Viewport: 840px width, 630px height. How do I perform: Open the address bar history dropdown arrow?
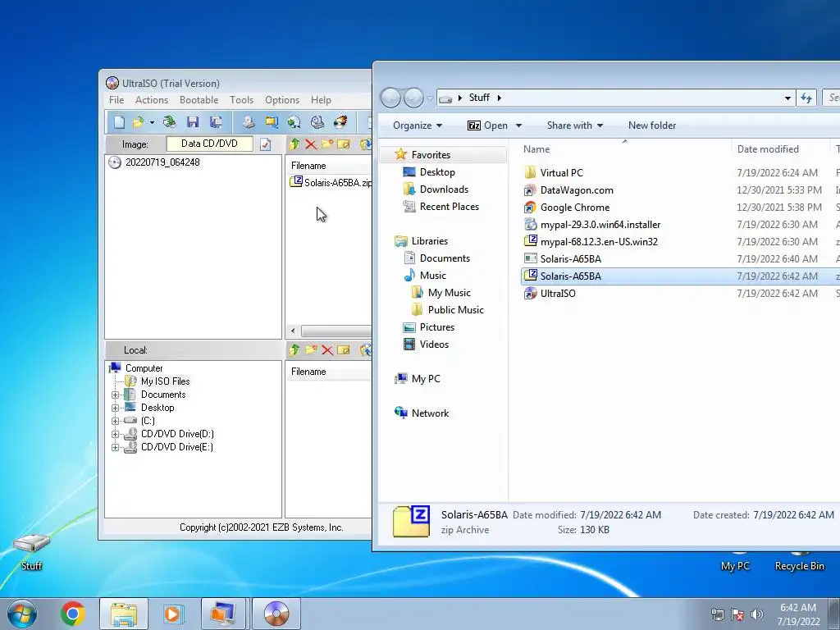[x=787, y=98]
